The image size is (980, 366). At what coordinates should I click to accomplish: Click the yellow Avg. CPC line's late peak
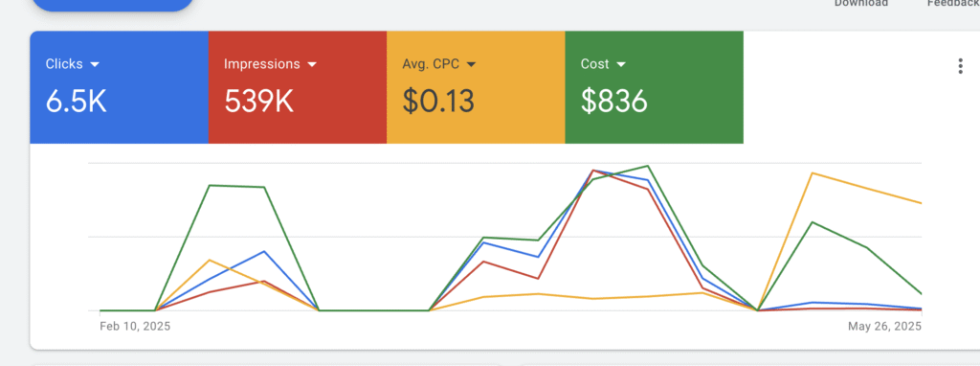812,172
